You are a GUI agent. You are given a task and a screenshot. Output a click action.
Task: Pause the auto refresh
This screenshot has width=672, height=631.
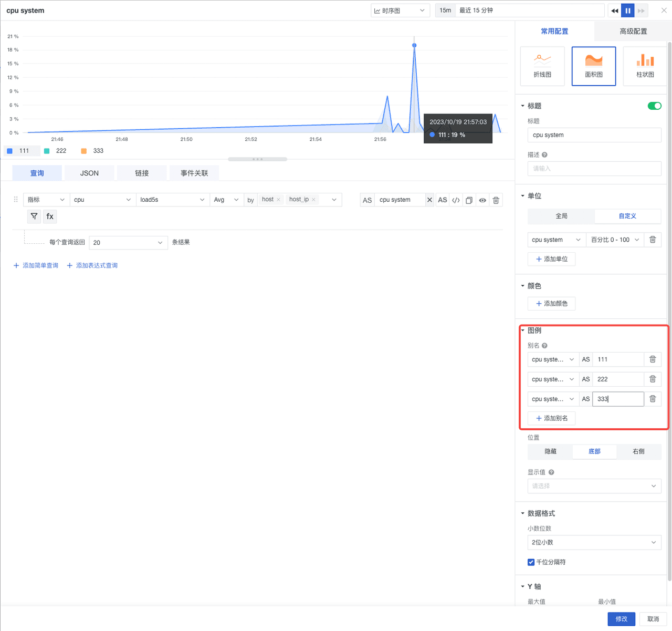[x=628, y=11]
